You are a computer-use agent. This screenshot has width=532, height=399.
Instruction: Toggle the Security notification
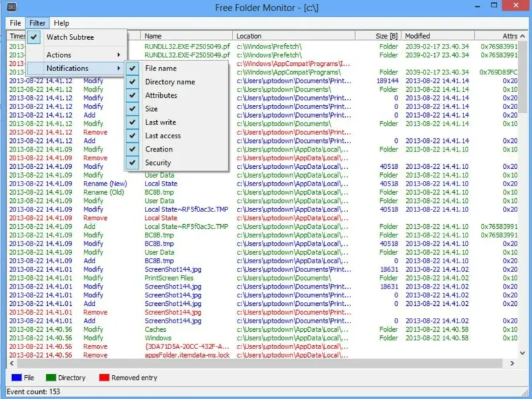click(132, 162)
